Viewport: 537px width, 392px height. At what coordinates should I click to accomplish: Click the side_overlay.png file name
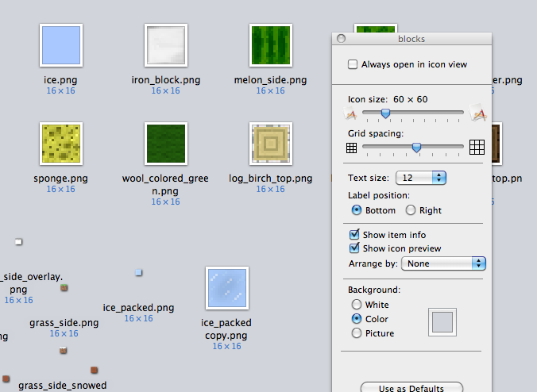point(32,282)
